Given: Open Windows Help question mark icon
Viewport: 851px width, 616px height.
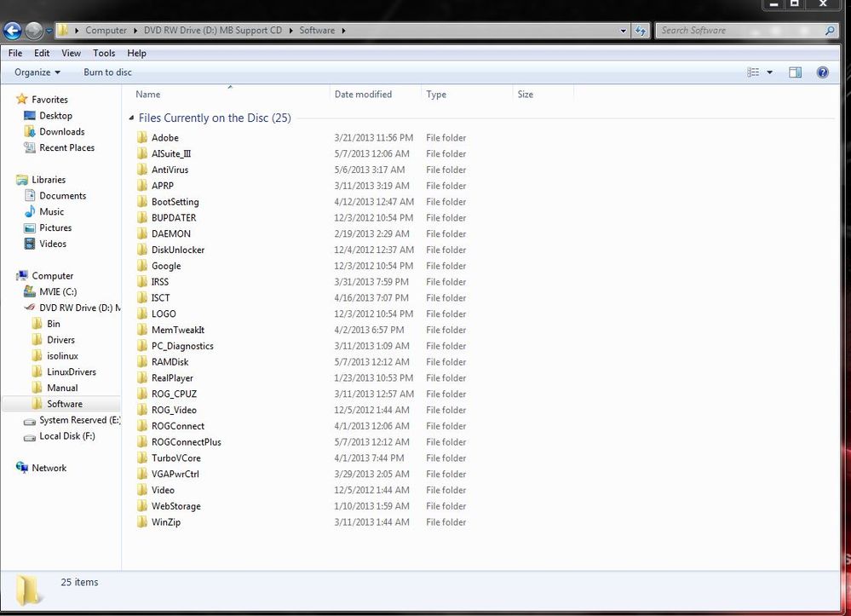Looking at the screenshot, I should (823, 72).
